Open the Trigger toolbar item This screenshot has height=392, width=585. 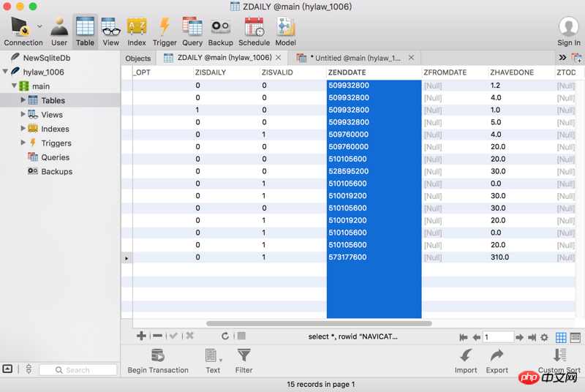(x=165, y=31)
